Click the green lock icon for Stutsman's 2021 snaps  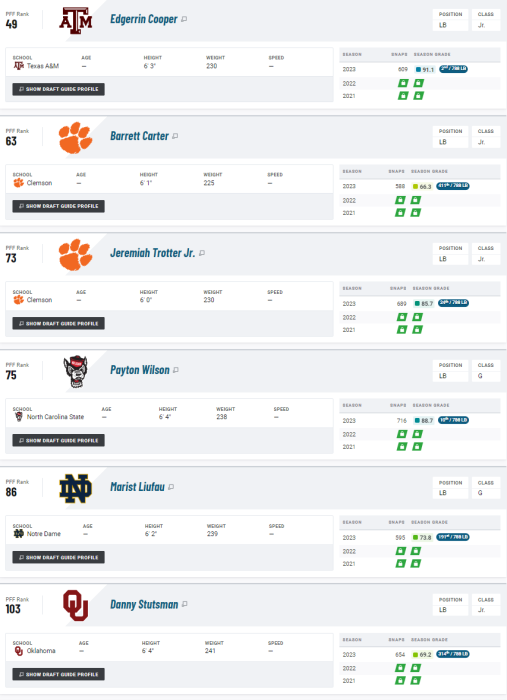400,680
